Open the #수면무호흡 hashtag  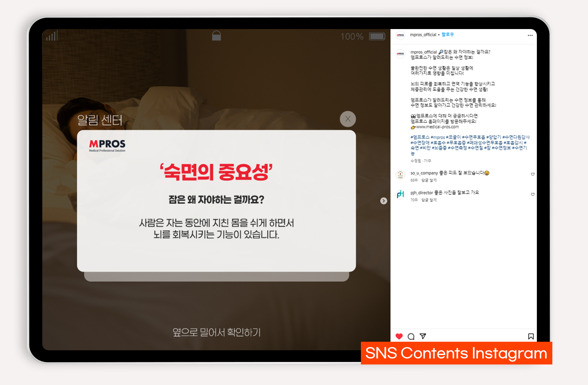[x=473, y=137]
